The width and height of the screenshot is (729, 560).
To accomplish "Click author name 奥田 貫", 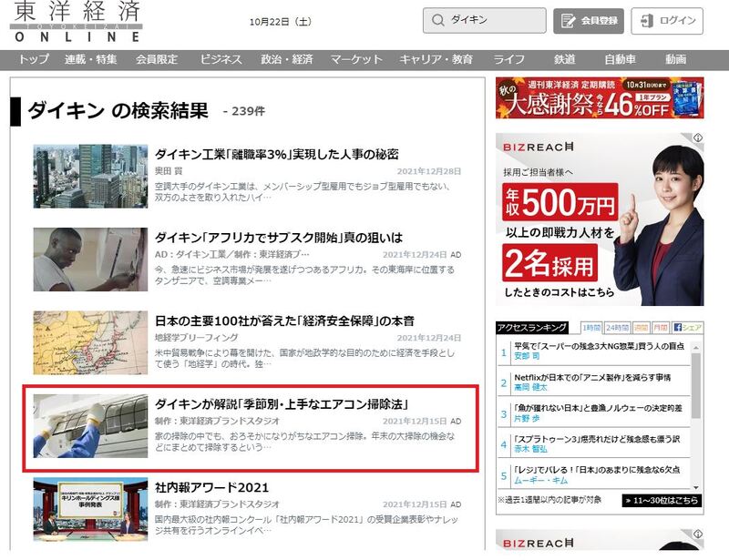I will click(x=169, y=171).
